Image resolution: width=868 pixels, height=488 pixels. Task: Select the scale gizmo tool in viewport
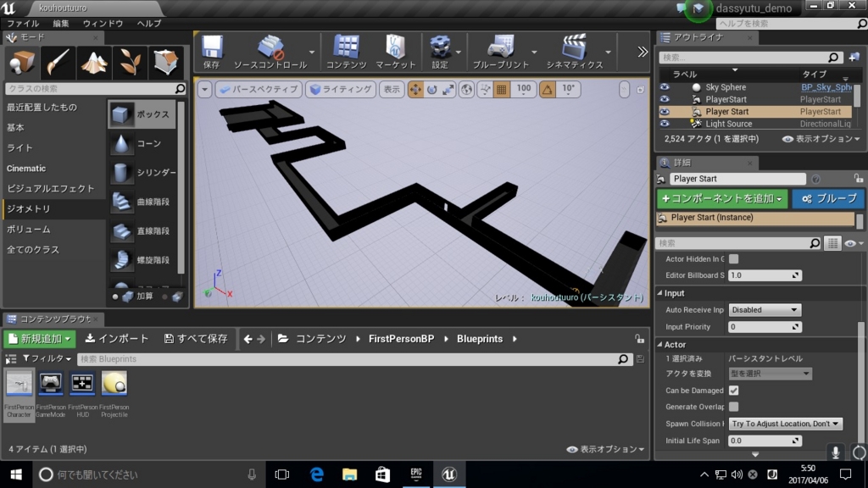[448, 90]
